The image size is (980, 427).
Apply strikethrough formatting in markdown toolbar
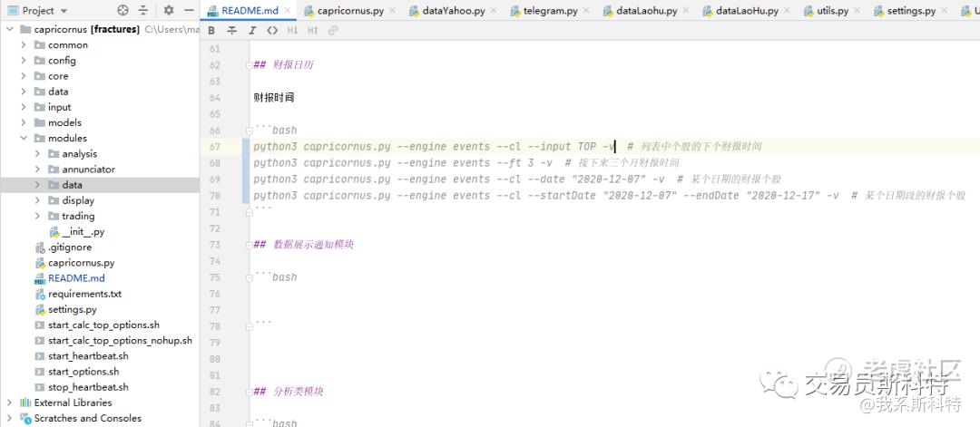231,31
